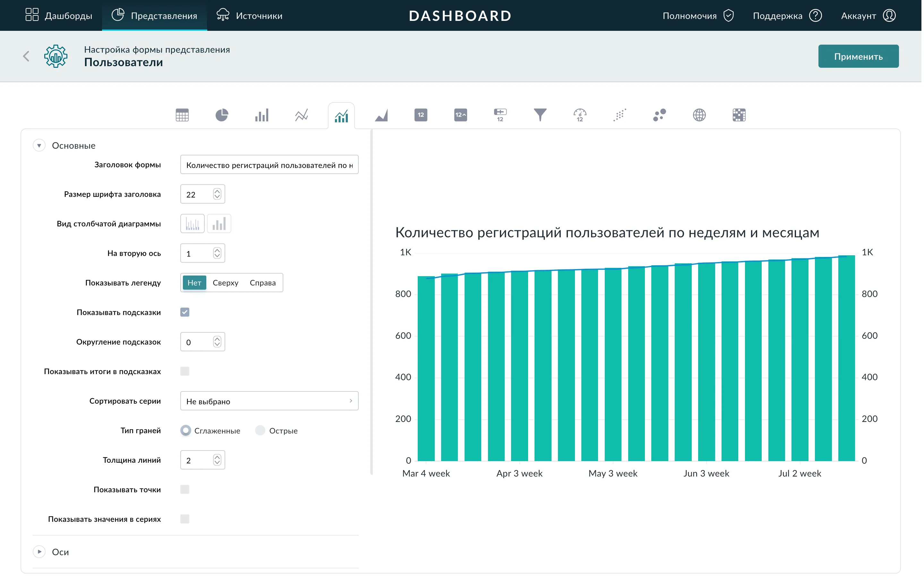Click the Пользователи heading
This screenshot has width=924, height=578.
tap(123, 63)
